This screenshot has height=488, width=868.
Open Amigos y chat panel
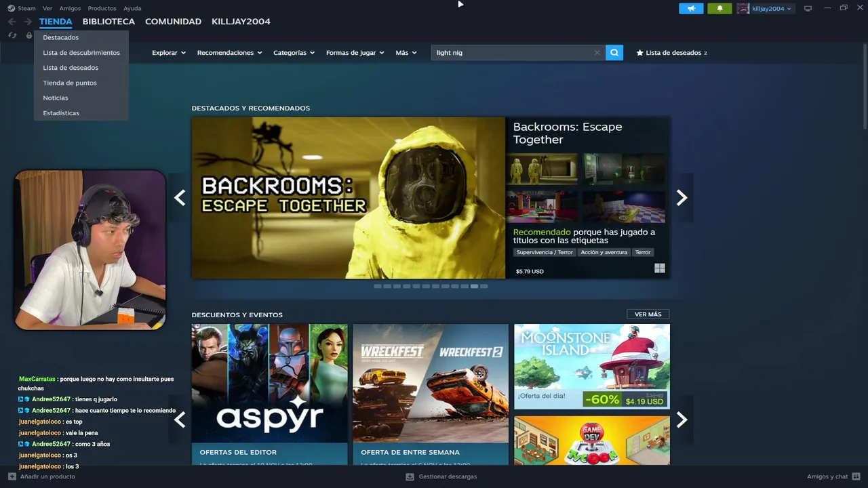tap(833, 476)
